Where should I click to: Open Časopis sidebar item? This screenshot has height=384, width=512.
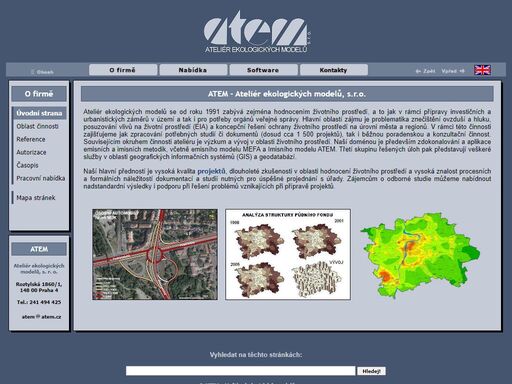click(x=27, y=165)
